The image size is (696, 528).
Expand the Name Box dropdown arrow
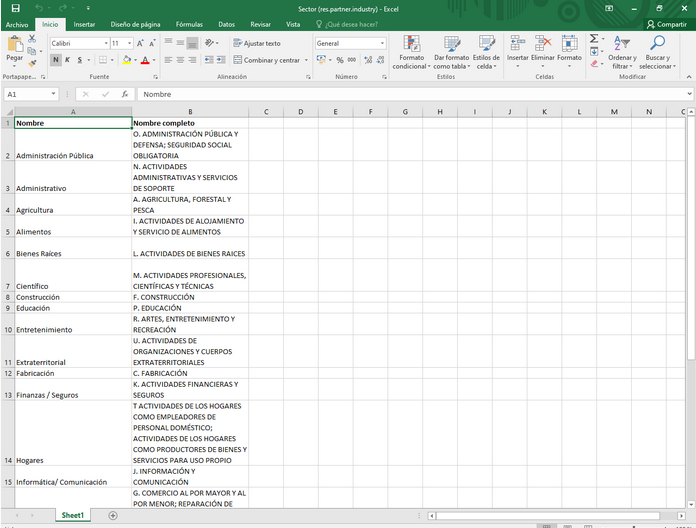tap(53, 94)
